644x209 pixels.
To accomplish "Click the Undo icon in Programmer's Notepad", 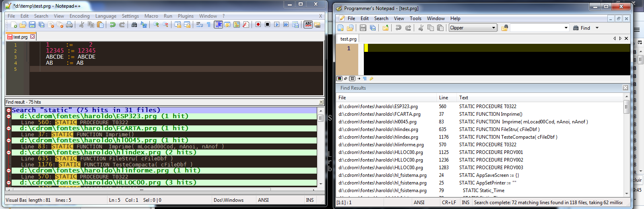I will (x=398, y=28).
